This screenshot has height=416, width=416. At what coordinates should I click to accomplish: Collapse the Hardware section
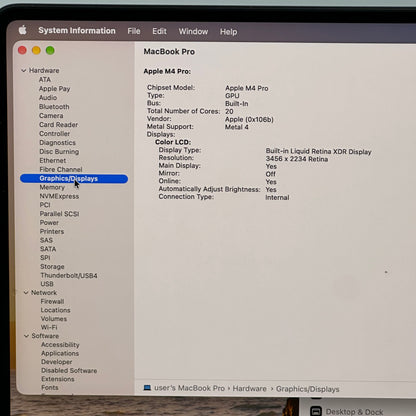tap(24, 70)
